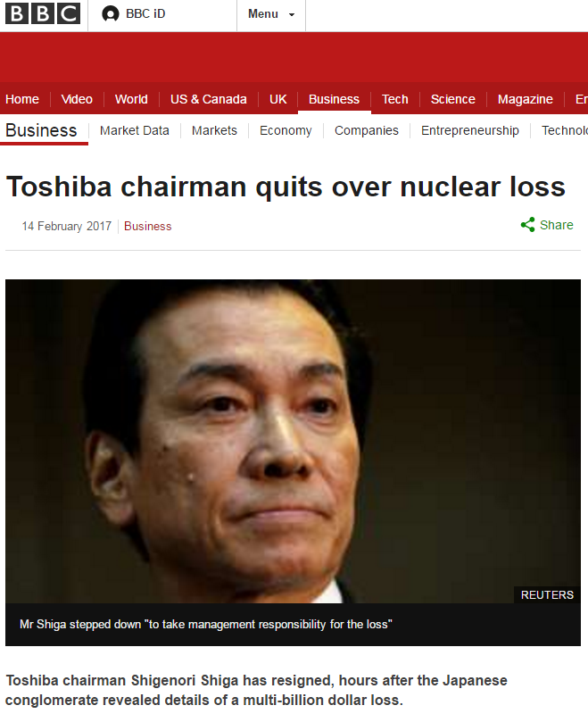Open World news section
The height and width of the screenshot is (722, 588).
pos(131,99)
